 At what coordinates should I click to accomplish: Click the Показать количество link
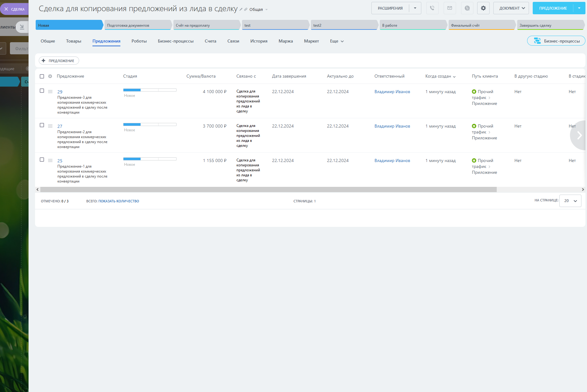coord(119,201)
